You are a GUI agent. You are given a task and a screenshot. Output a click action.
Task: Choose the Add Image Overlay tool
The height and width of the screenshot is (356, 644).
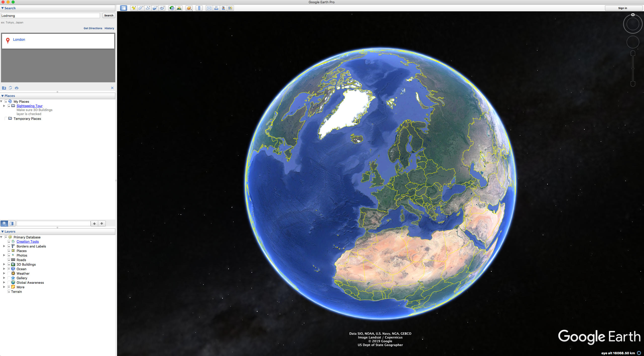pyautogui.click(x=155, y=8)
